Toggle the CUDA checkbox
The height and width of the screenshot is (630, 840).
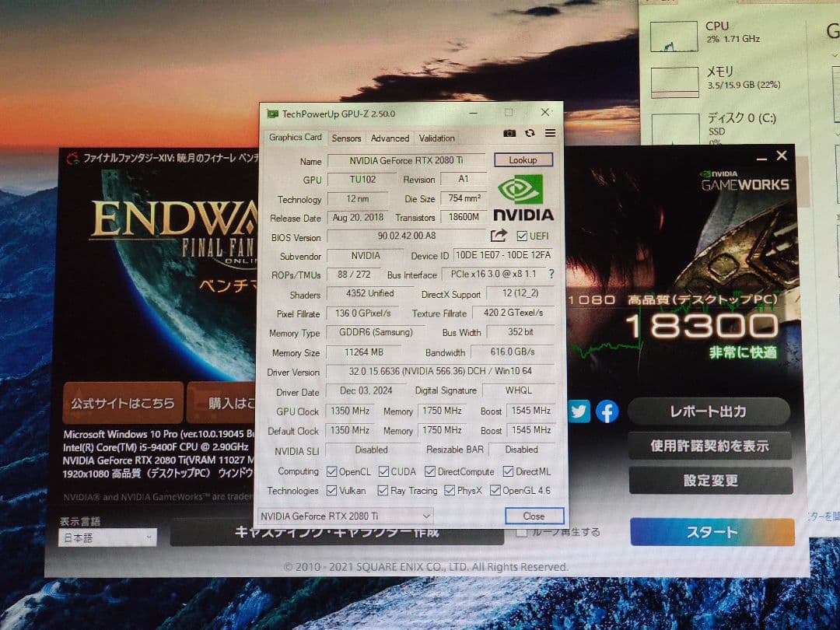click(383, 471)
